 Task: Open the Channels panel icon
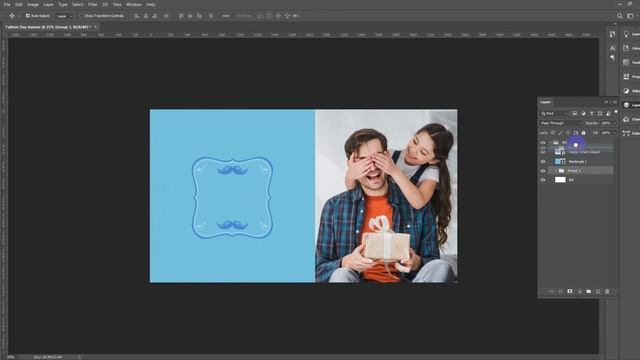tap(627, 119)
